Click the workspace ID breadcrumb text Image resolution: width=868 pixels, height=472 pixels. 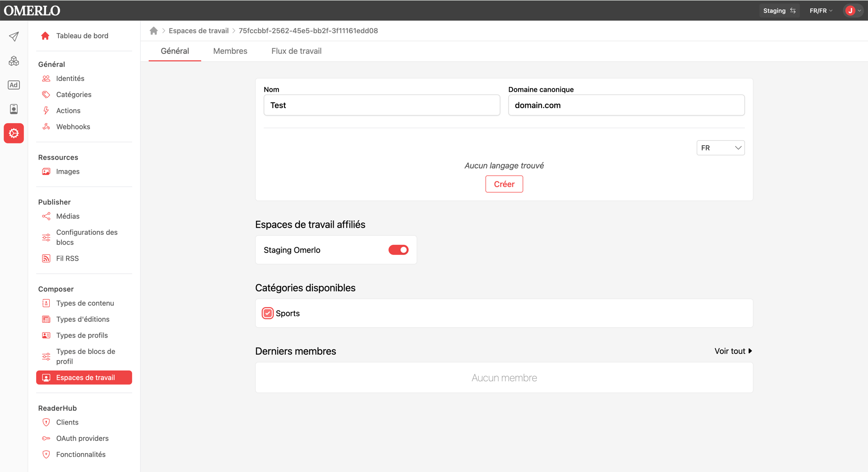(x=308, y=31)
